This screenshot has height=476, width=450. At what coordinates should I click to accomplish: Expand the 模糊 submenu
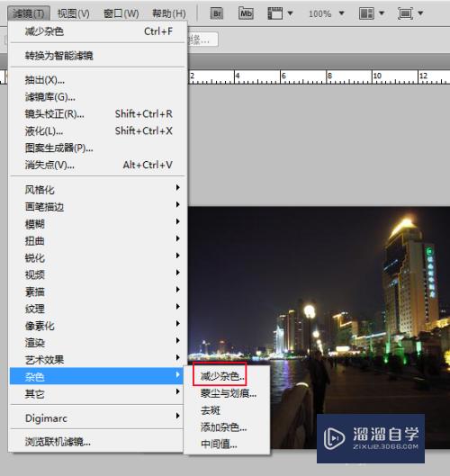coord(97,224)
